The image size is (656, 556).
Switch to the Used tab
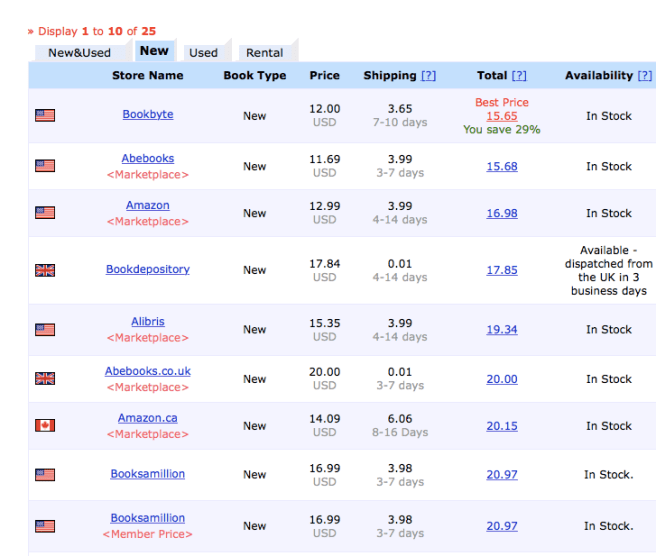click(x=203, y=53)
